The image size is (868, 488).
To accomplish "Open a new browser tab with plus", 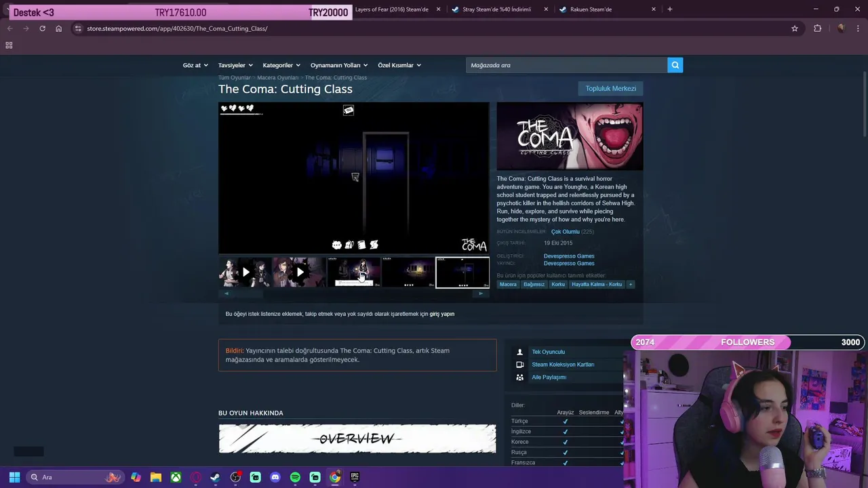I will pos(669,9).
